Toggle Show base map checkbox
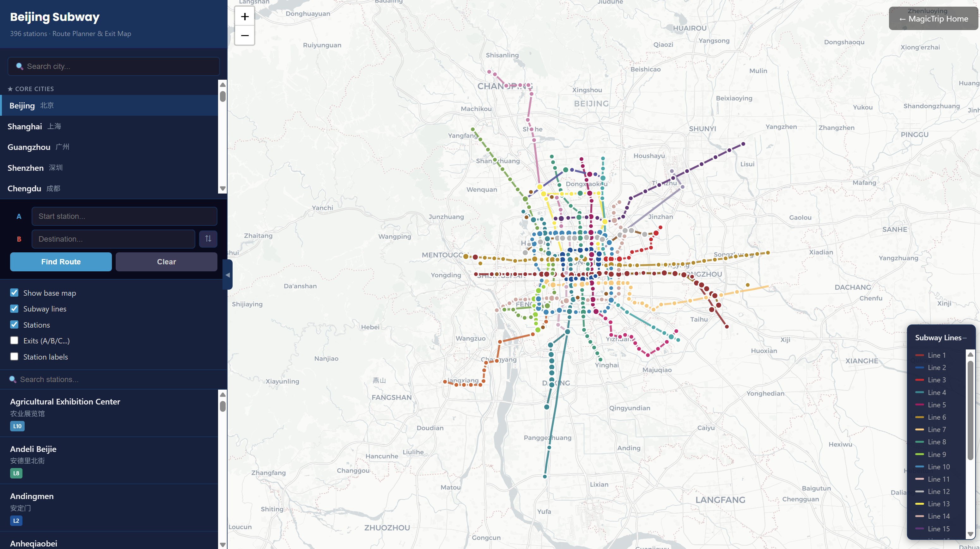 [14, 293]
